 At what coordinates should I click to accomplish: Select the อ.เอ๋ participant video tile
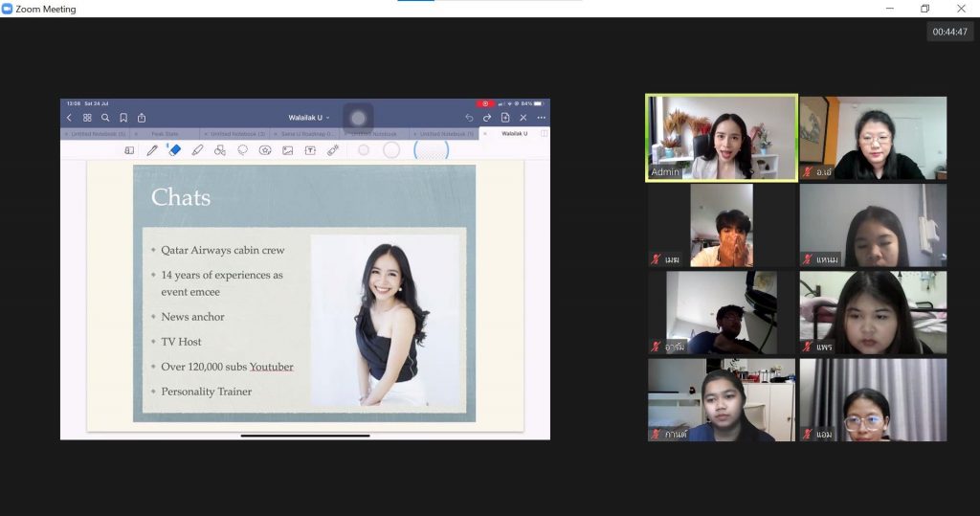(873, 138)
